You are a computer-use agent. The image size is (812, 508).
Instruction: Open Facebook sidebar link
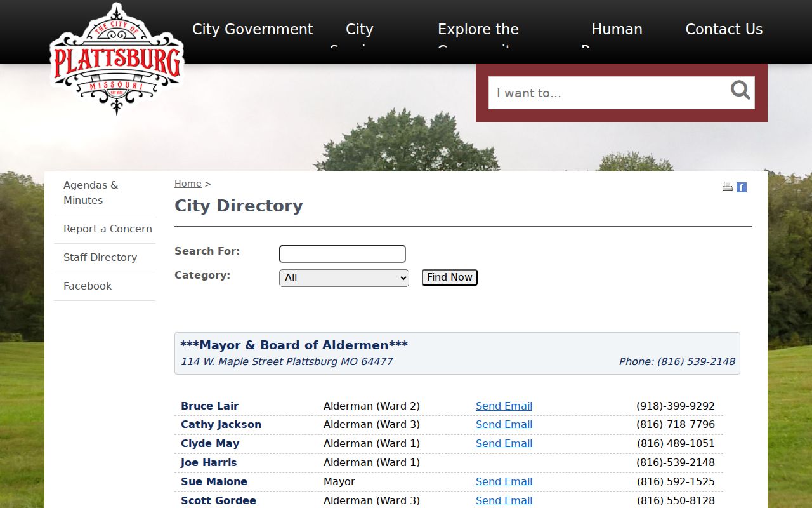(x=105, y=286)
